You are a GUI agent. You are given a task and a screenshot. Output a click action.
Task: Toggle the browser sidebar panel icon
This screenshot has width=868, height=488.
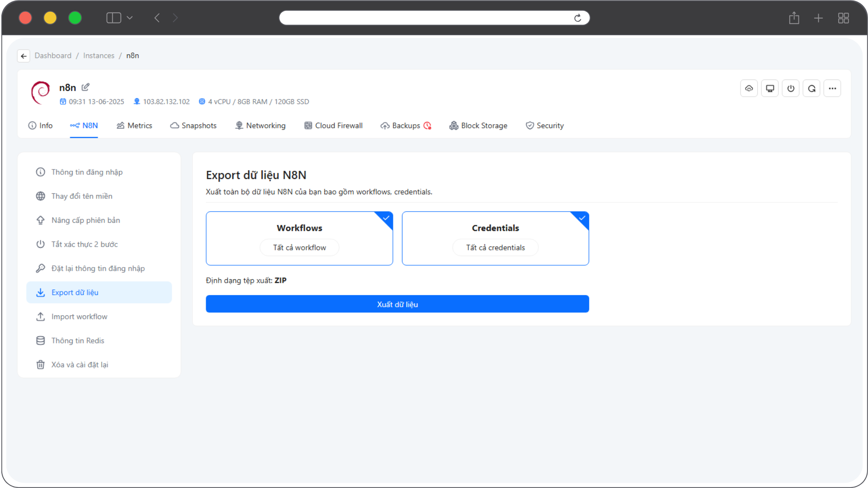click(x=113, y=18)
